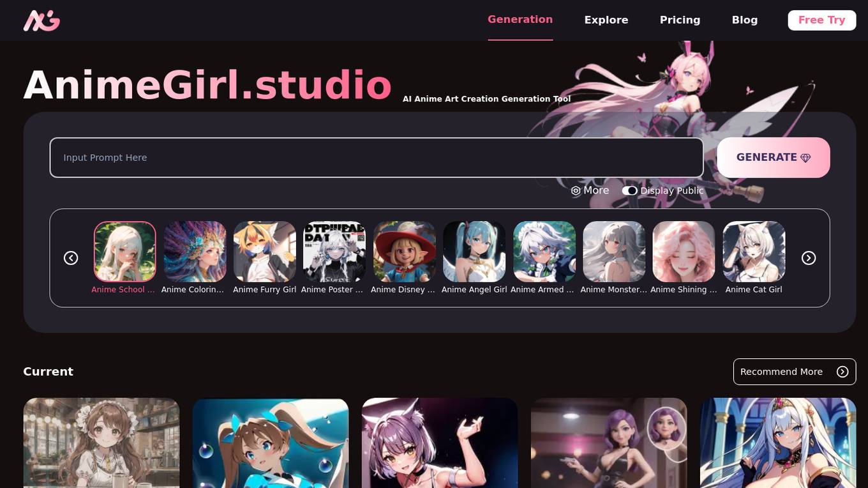Screen dimensions: 868x488
Task: Select the Anime Armed style thumbnail
Action: pyautogui.click(x=544, y=252)
